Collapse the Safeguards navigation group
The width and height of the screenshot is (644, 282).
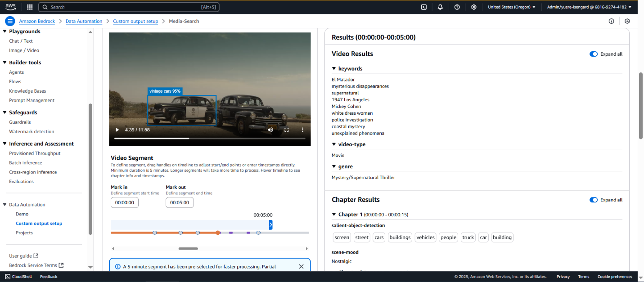click(x=5, y=112)
